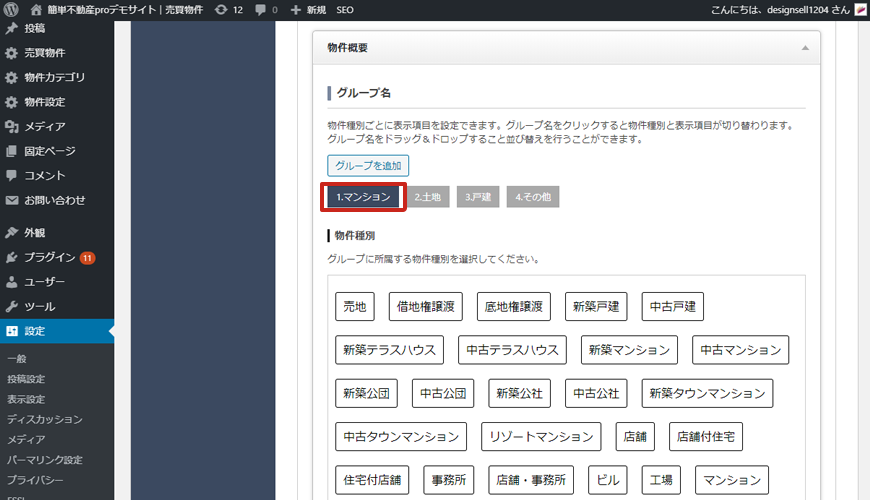Image resolution: width=870 pixels, height=500 pixels.
Task: Open the updates icon showing 12
Action: pyautogui.click(x=228, y=9)
